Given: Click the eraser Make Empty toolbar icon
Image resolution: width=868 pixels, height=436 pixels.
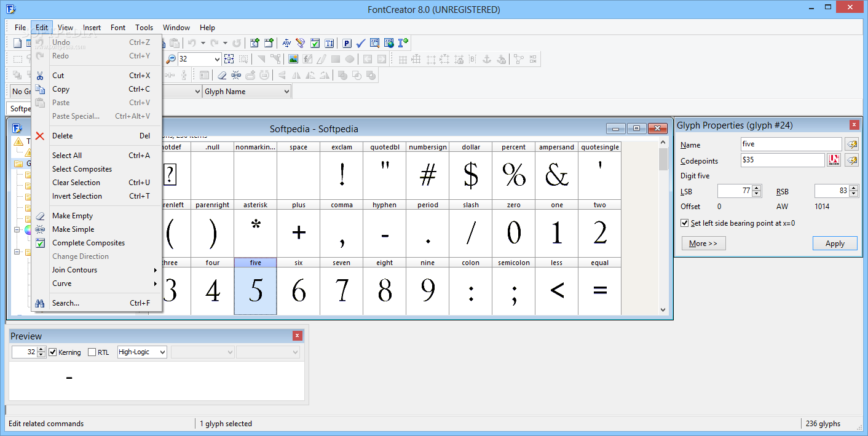Looking at the screenshot, I should tap(223, 75).
